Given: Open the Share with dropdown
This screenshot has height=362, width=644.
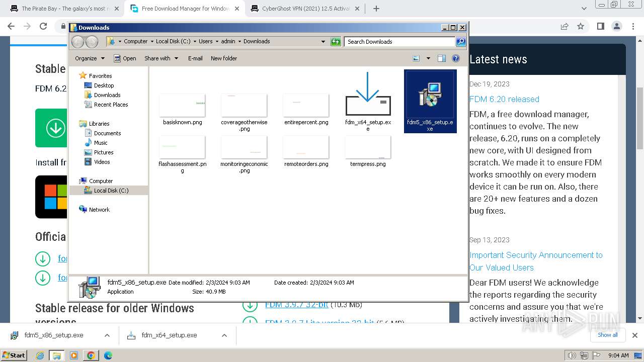Looking at the screenshot, I should pyautogui.click(x=161, y=58).
